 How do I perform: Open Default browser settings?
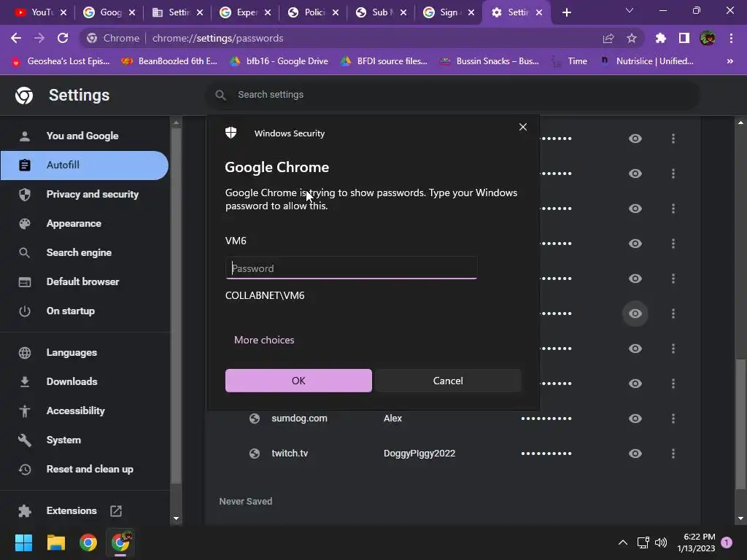pos(85,281)
